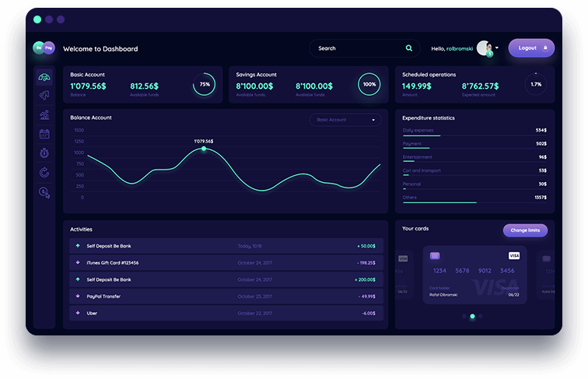Expand the Basic Account chart dropdown

tap(346, 120)
